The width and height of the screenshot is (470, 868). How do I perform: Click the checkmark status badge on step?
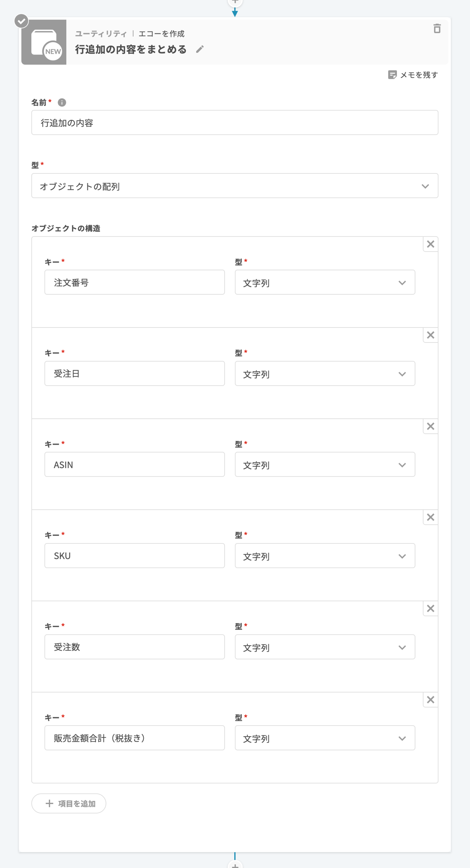21,21
